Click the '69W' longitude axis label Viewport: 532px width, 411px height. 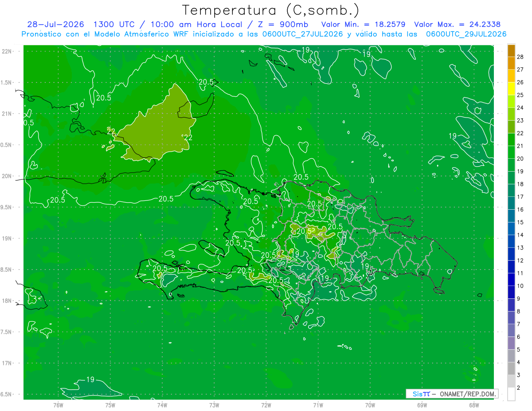422,405
